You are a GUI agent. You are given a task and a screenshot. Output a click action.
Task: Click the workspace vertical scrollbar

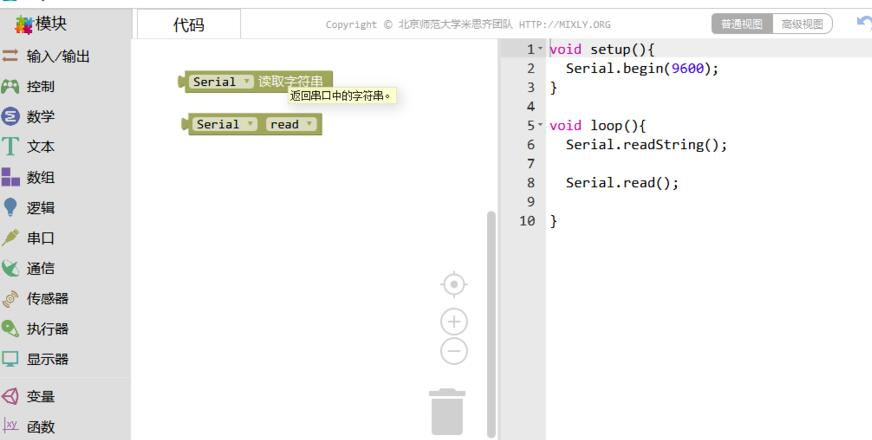[x=491, y=324]
